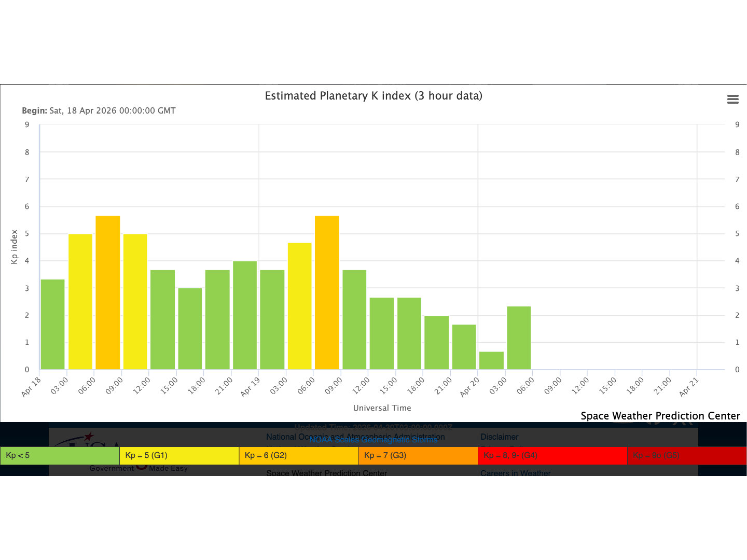This screenshot has width=747, height=560.
Task: Click the Space Weather Prediction Center chart credit
Action: tap(660, 416)
